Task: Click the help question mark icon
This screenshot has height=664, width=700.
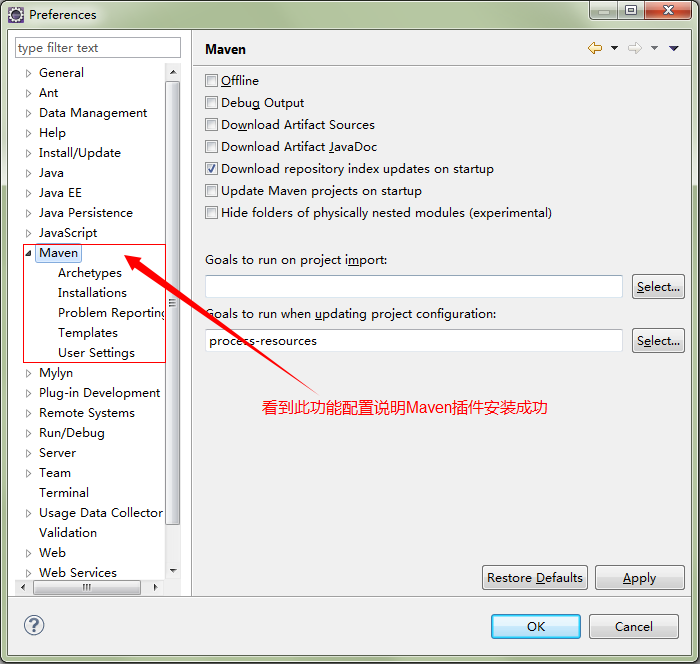Action: click(x=34, y=625)
